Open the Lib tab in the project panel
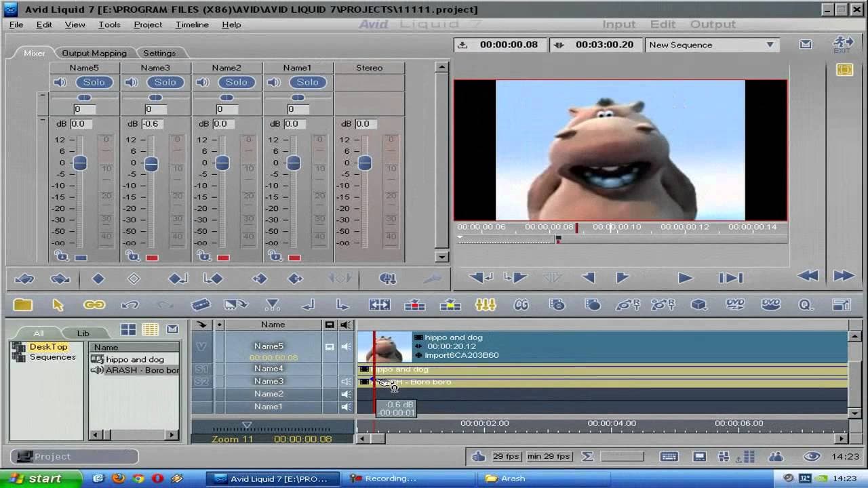868x488 pixels. click(83, 333)
